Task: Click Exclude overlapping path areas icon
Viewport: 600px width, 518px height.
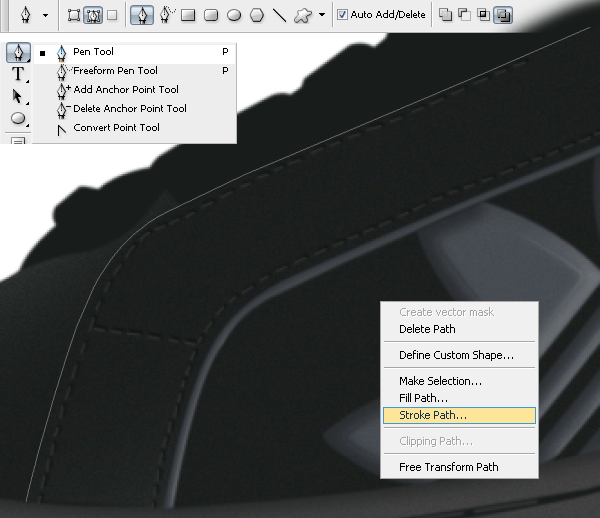Action: (503, 15)
